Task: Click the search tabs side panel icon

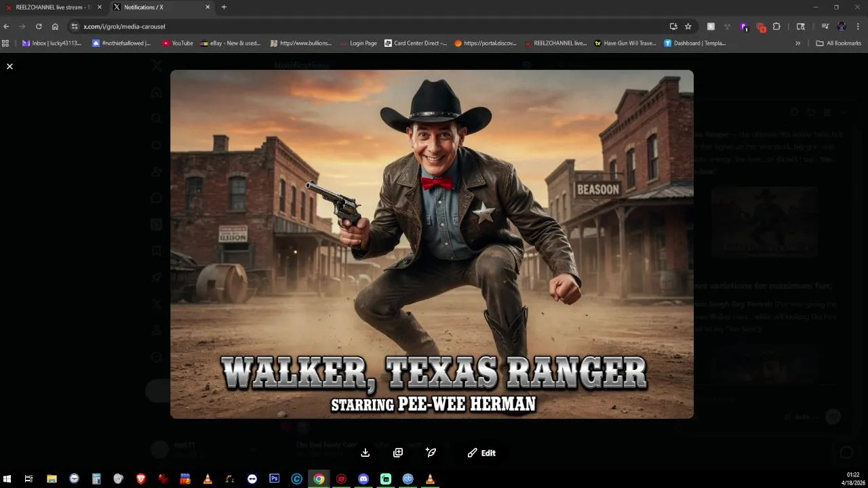Action: pos(801,26)
